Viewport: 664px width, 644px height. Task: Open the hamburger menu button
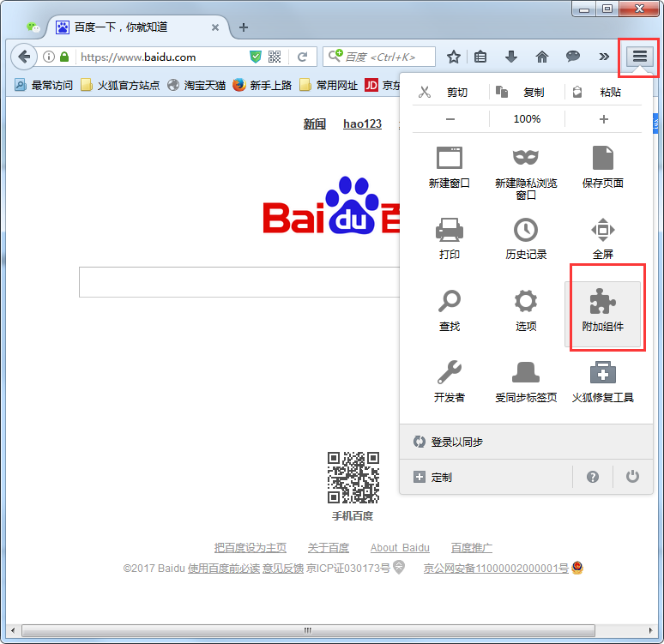(639, 57)
